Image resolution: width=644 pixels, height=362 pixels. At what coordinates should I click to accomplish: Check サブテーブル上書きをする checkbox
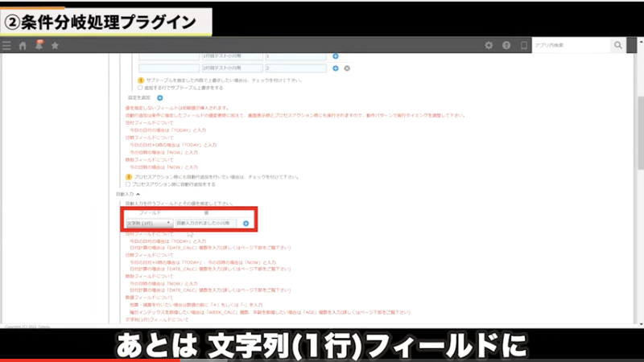tap(142, 87)
